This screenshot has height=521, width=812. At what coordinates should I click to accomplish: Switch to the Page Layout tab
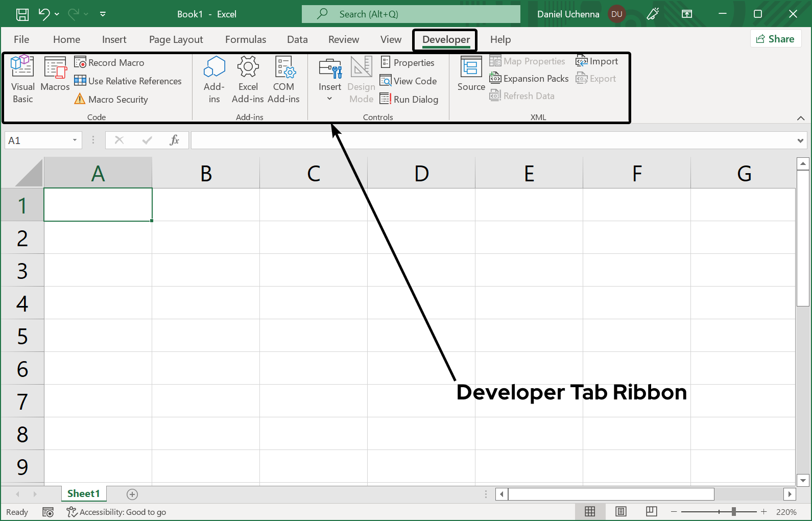176,39
